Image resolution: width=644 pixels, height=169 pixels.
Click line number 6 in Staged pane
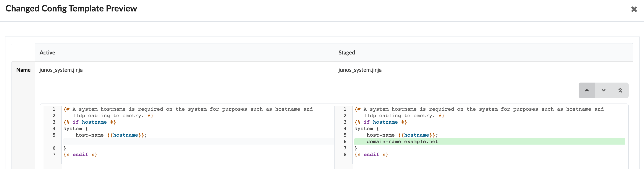[345, 142]
